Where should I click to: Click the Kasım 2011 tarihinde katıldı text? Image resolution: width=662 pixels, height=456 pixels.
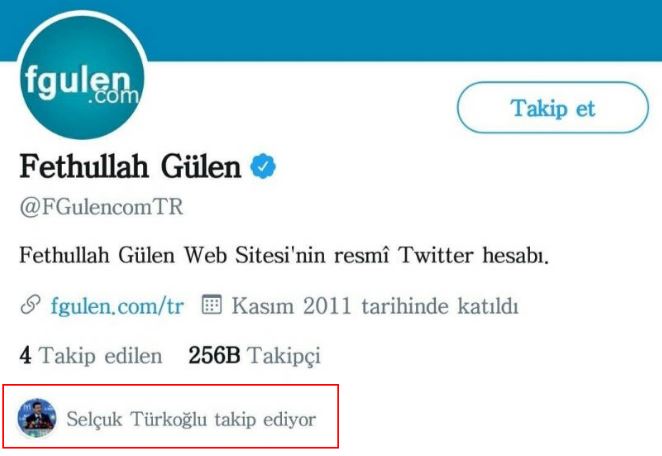tap(375, 306)
